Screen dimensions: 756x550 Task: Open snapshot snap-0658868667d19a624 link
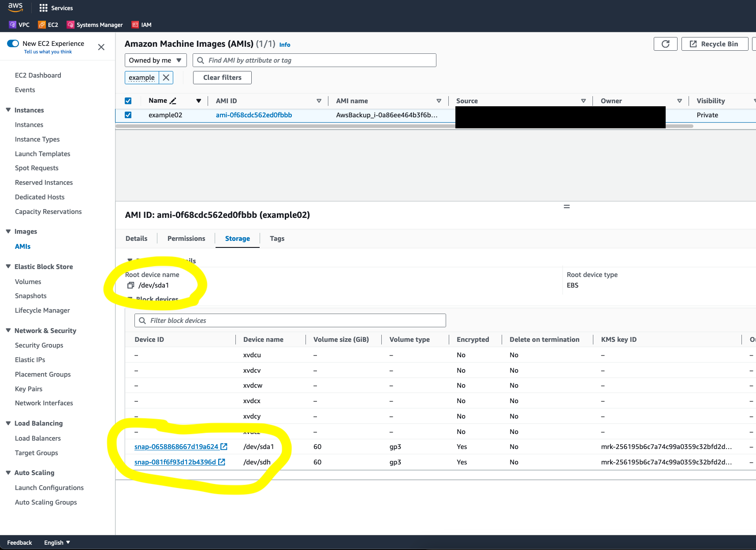pos(176,447)
